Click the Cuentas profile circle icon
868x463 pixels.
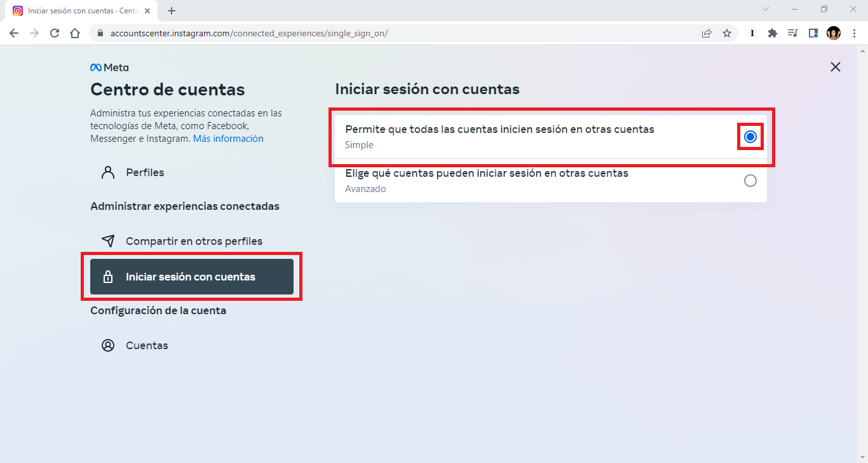pyautogui.click(x=108, y=345)
